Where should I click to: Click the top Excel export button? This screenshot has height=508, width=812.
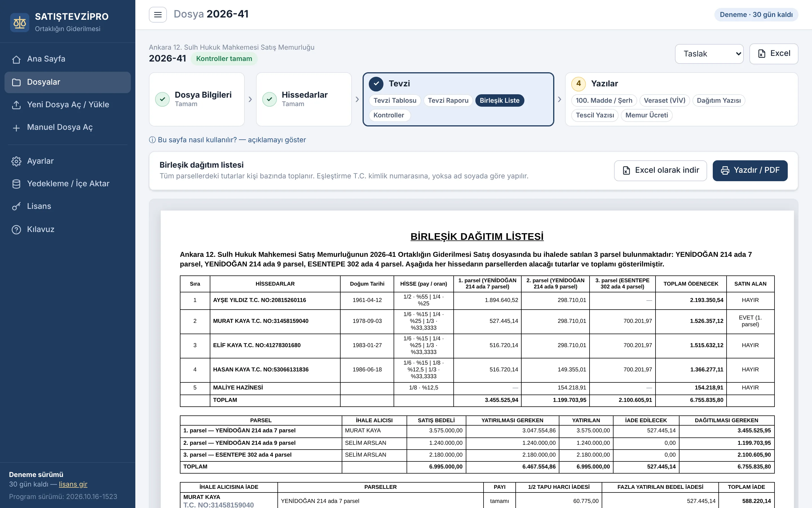click(x=774, y=54)
